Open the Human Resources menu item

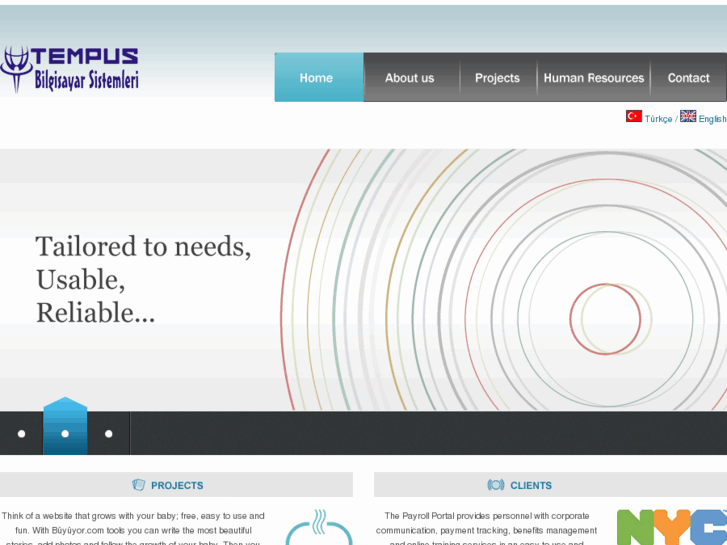coord(594,78)
